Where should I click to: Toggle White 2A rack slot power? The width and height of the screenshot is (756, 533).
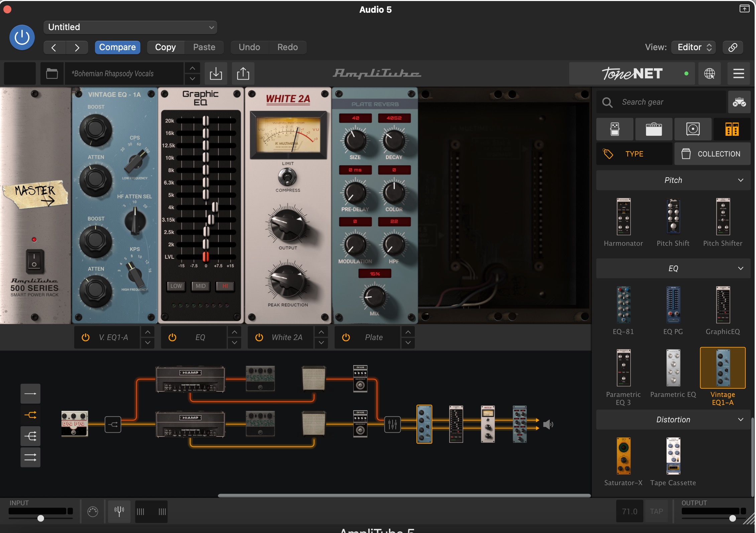(x=259, y=337)
